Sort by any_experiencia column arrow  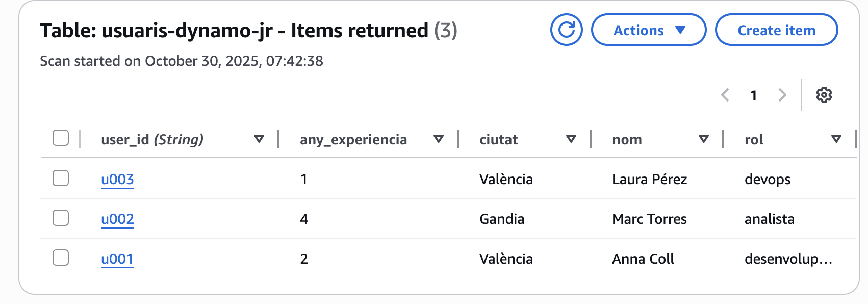coord(438,139)
